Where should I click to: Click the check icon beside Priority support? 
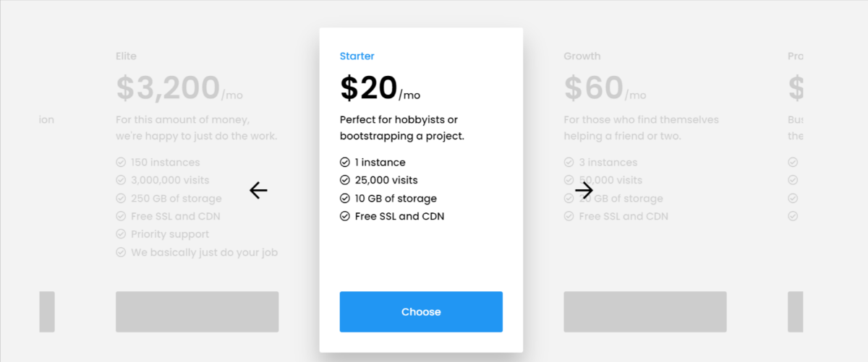121,234
